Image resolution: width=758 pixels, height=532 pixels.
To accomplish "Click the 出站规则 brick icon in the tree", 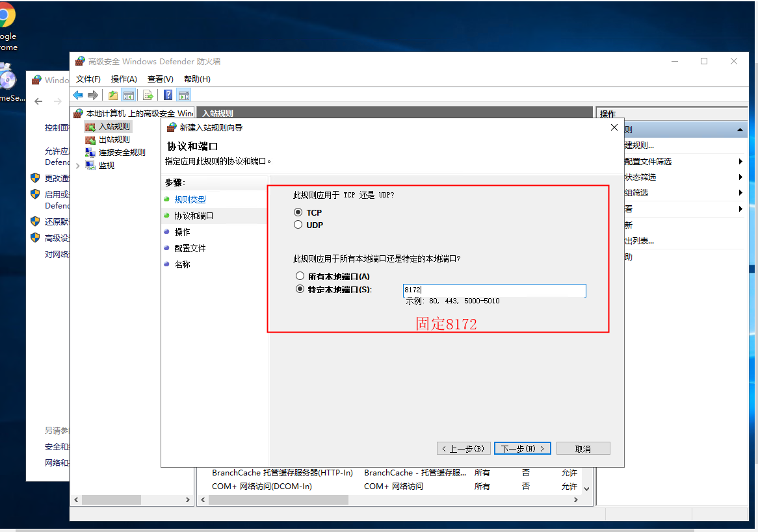I will pyautogui.click(x=90, y=140).
